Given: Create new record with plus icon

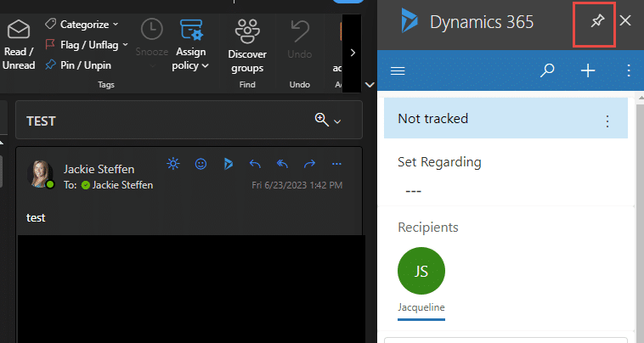Looking at the screenshot, I should click(x=588, y=70).
